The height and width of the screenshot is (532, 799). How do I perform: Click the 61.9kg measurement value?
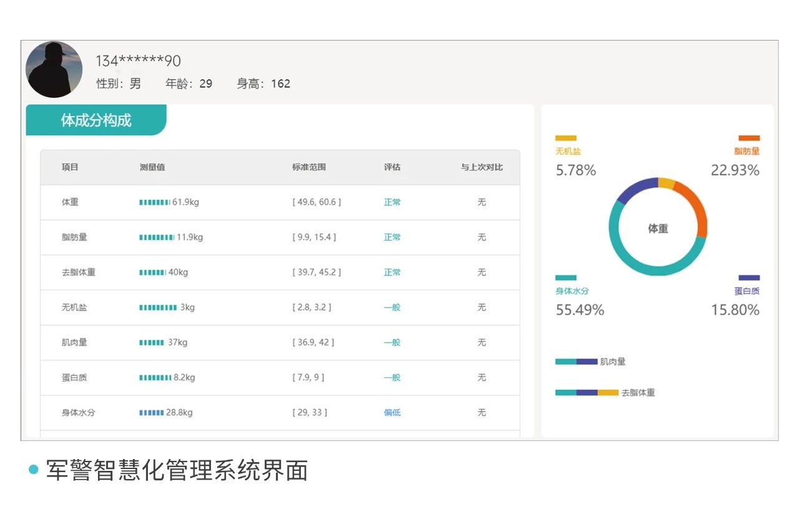185,202
